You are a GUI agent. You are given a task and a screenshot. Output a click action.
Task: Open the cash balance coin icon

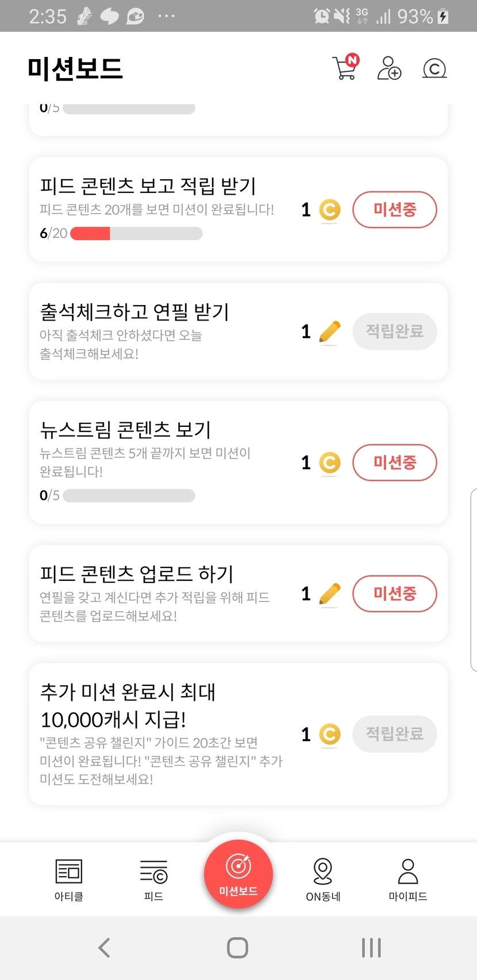coord(434,69)
